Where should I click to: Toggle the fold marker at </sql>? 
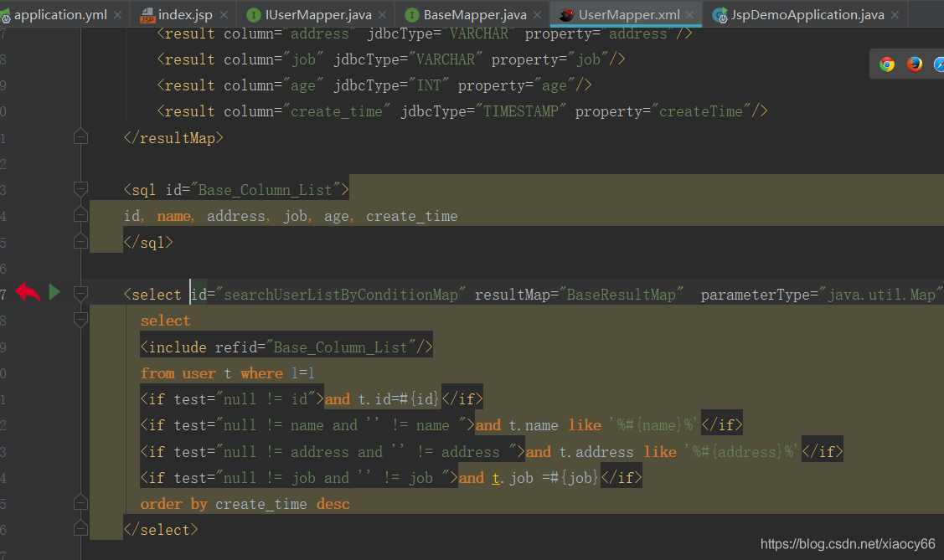coord(80,241)
